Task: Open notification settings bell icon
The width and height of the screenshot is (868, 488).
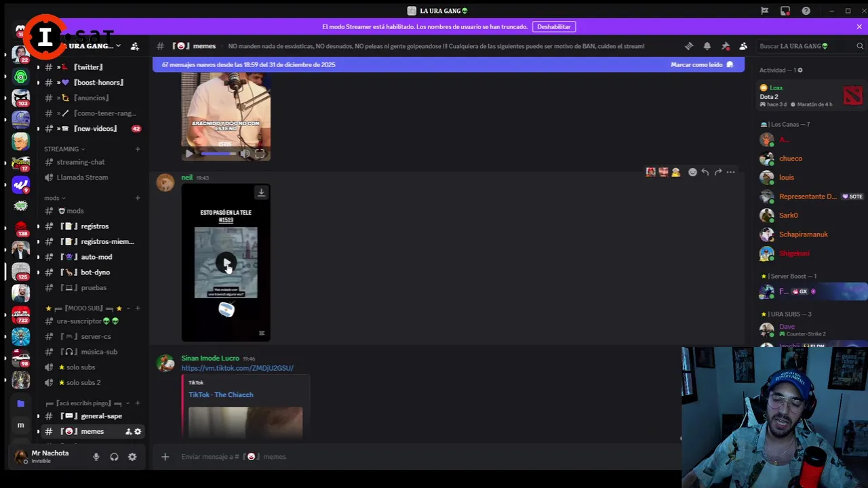Action: coord(707,46)
